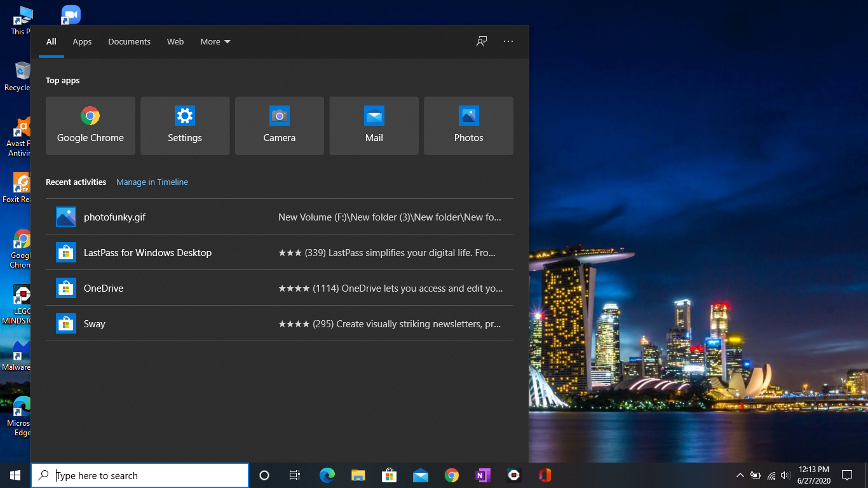Open Settings tile in Top apps
Screen dimensions: 868x488
coord(185,126)
